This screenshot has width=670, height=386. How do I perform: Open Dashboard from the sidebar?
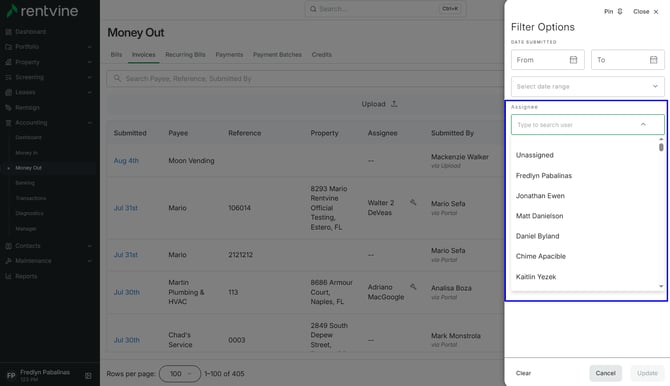click(x=30, y=32)
